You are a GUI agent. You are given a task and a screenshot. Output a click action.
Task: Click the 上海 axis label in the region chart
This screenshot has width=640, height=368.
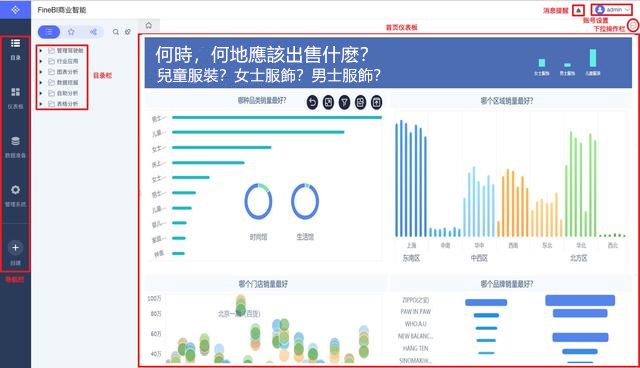tap(411, 245)
